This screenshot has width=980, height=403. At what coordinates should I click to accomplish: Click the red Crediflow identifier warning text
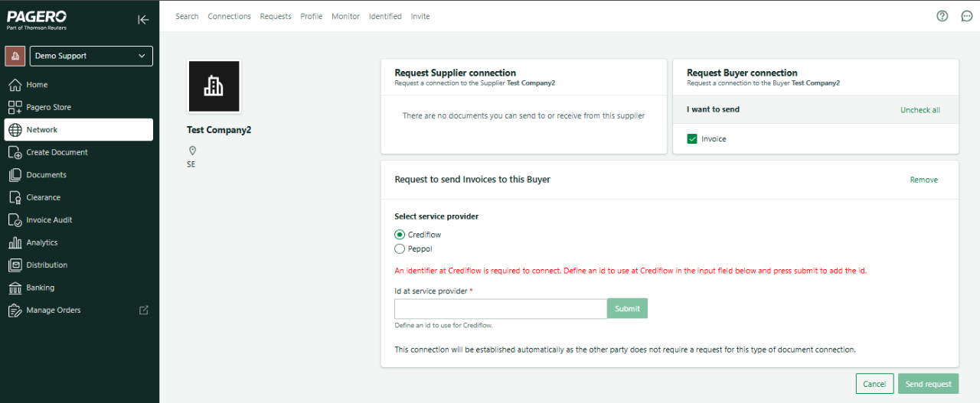[x=630, y=271]
